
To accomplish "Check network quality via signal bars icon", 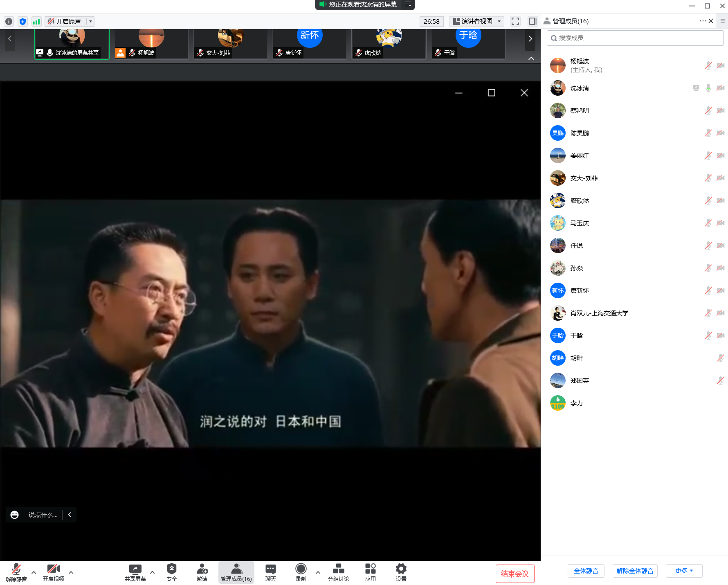I will click(36, 21).
